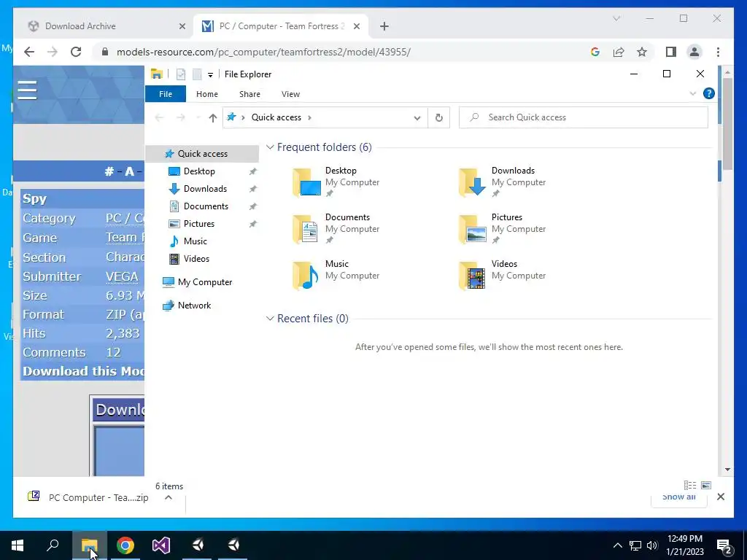Click the Quick access breadcrumb in the address bar
The width and height of the screenshot is (747, 560).
click(x=276, y=117)
